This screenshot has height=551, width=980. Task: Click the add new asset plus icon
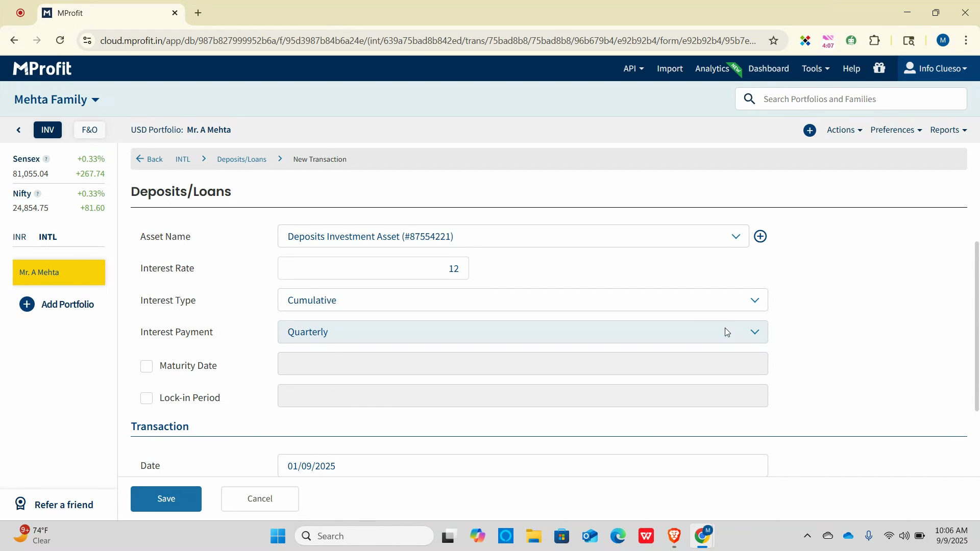760,236
